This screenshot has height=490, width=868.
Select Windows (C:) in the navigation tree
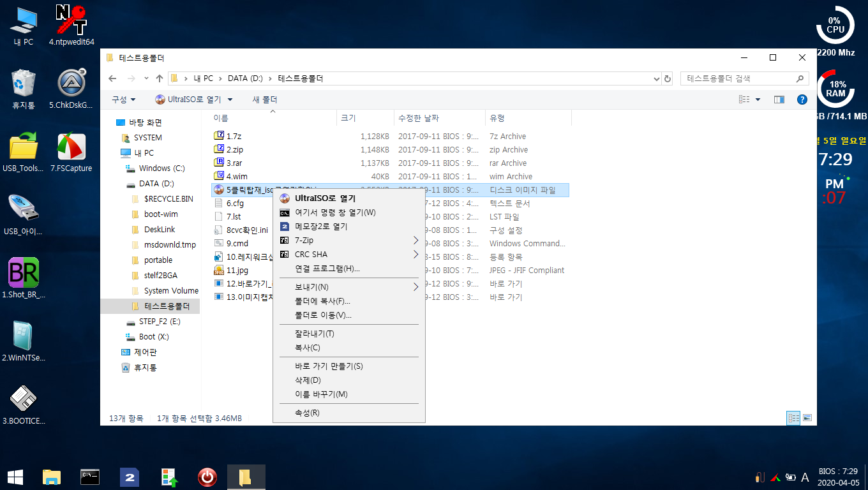155,168
